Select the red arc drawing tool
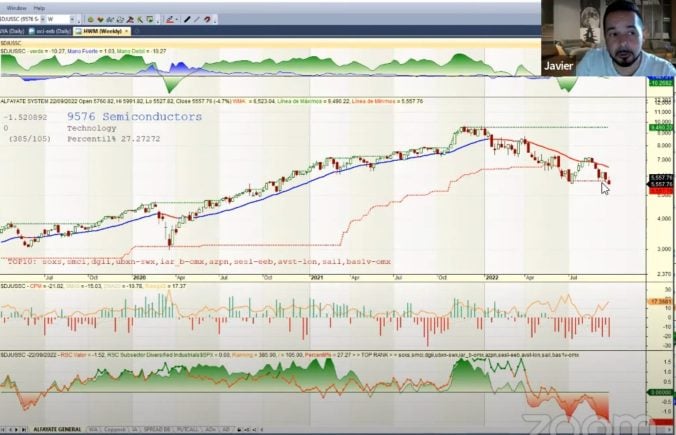This screenshot has height=435, width=676. 207,19
